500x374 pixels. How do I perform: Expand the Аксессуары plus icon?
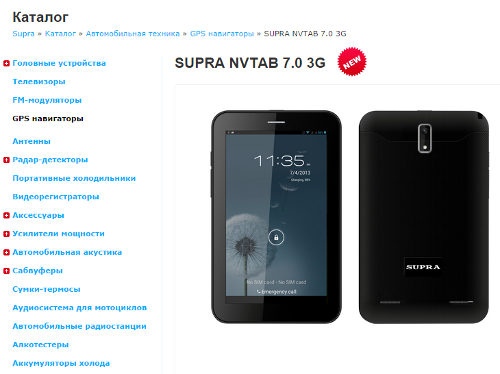pyautogui.click(x=6, y=215)
